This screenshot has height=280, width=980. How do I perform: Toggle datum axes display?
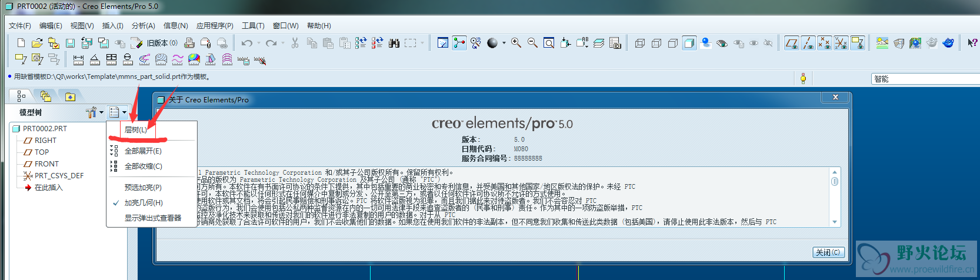(808, 43)
